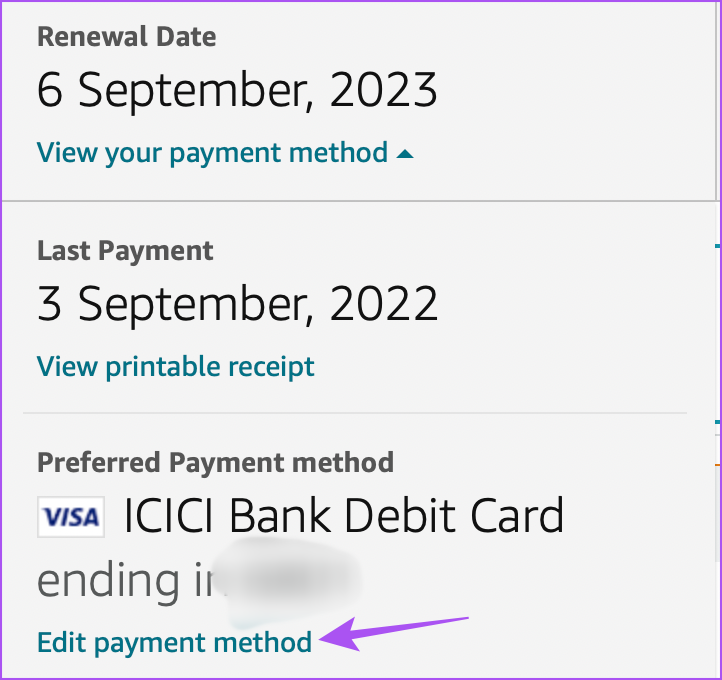Click the VISA card logo
The image size is (722, 680).
click(71, 517)
